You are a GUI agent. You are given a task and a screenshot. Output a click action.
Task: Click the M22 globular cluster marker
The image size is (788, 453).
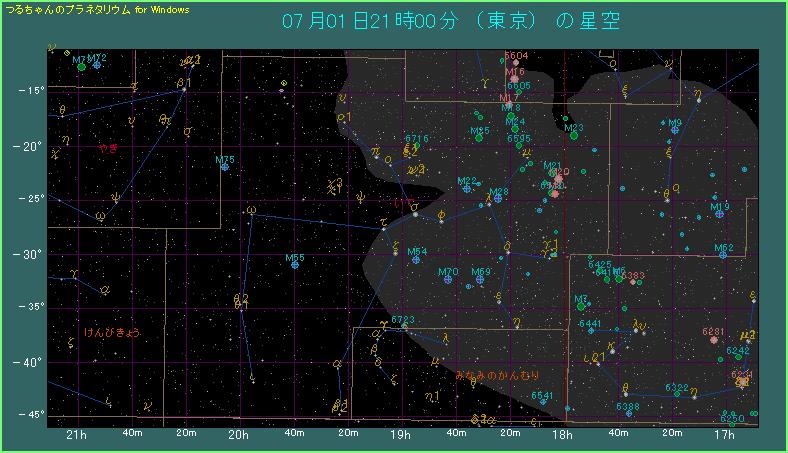tap(467, 188)
